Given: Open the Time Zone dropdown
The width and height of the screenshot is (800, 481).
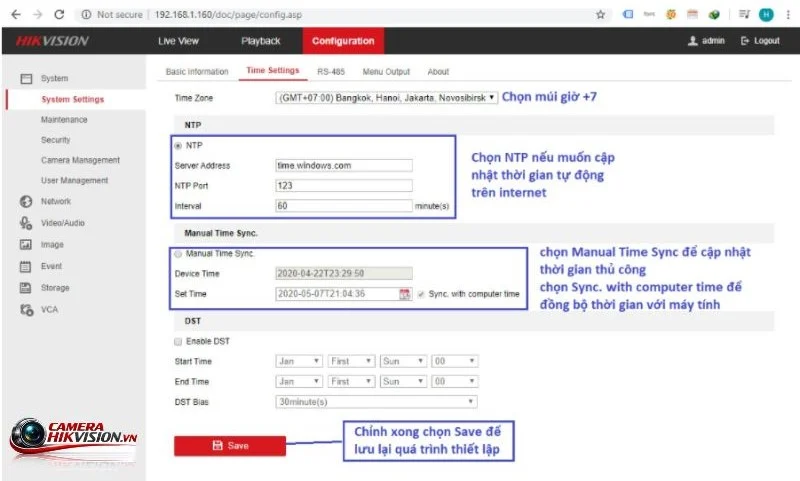Looking at the screenshot, I should point(386,97).
